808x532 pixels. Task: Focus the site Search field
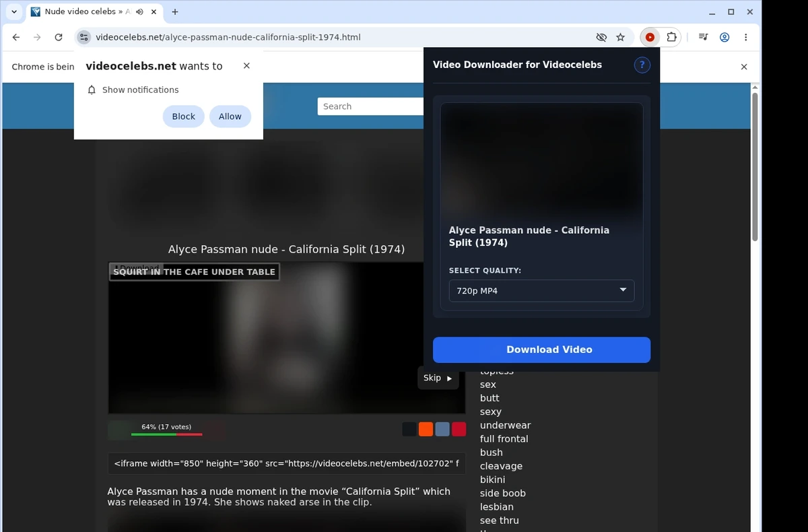click(x=370, y=106)
